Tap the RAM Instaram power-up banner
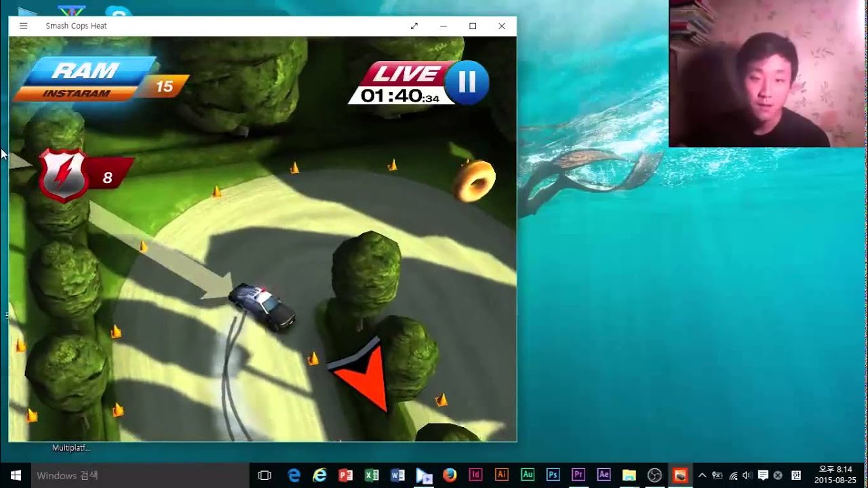 [86, 79]
